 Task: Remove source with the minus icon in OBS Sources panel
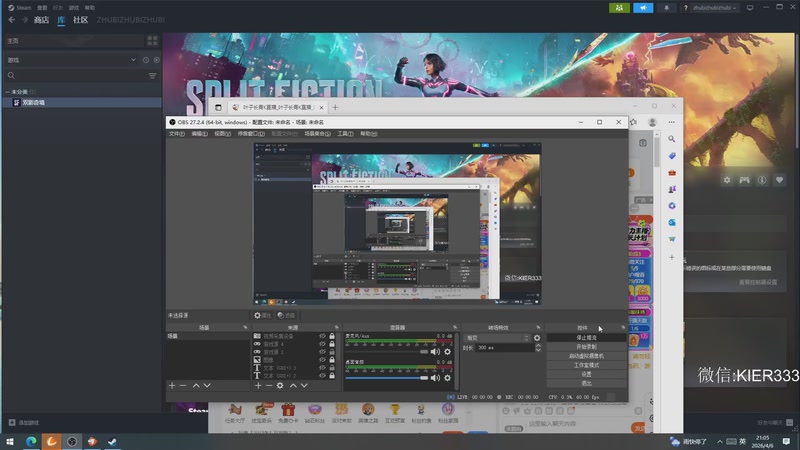(269, 386)
